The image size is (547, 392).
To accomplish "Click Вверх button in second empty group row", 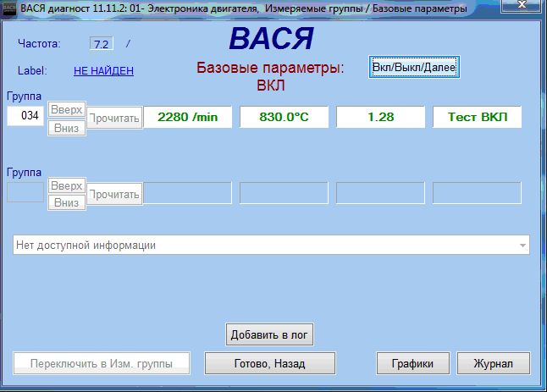I will click(67, 185).
